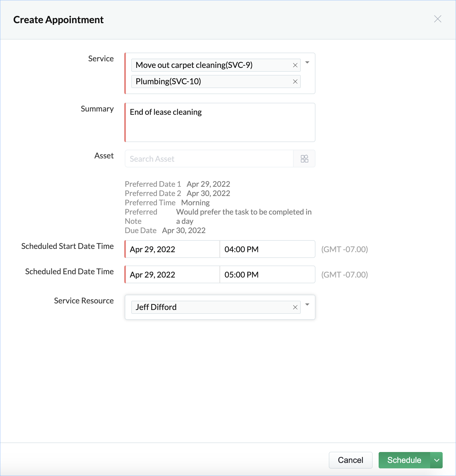Expand the Service dropdown arrow

[x=307, y=63]
